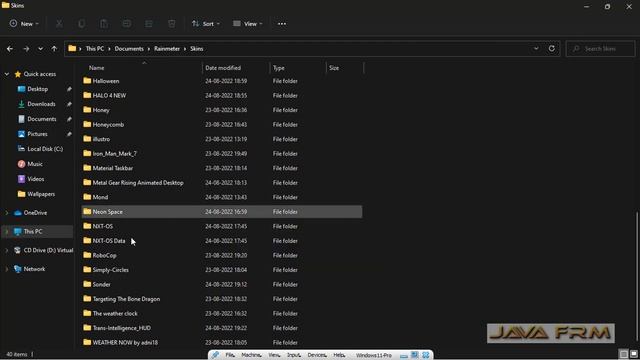The height and width of the screenshot is (360, 640).
Task: Select the Material Taskbar folder icon
Action: point(87,168)
